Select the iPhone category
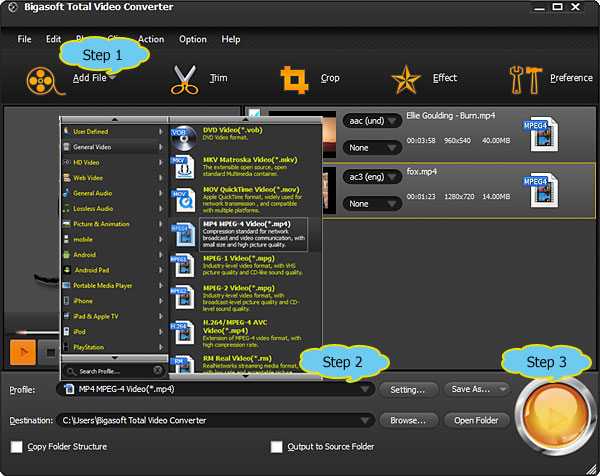Viewport: 600px width, 476px height. 114,301
